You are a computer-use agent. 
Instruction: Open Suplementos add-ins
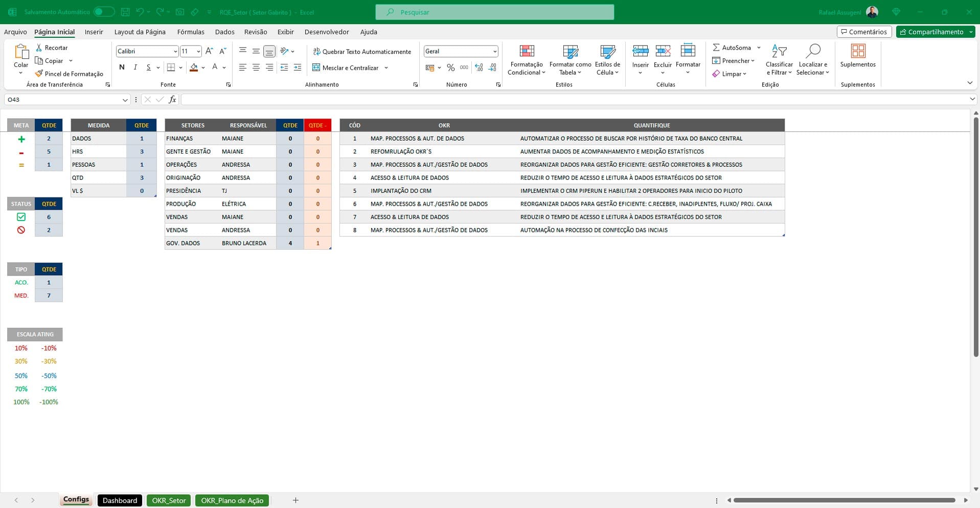(x=858, y=56)
